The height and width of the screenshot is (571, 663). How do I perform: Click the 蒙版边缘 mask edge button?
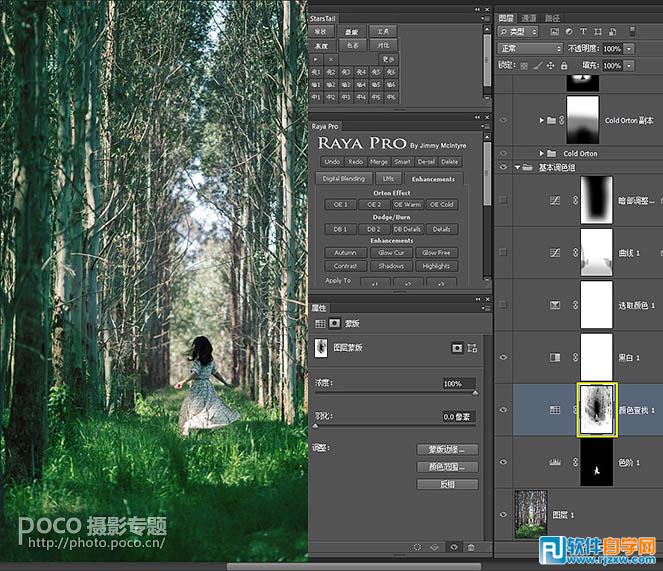pos(447,449)
